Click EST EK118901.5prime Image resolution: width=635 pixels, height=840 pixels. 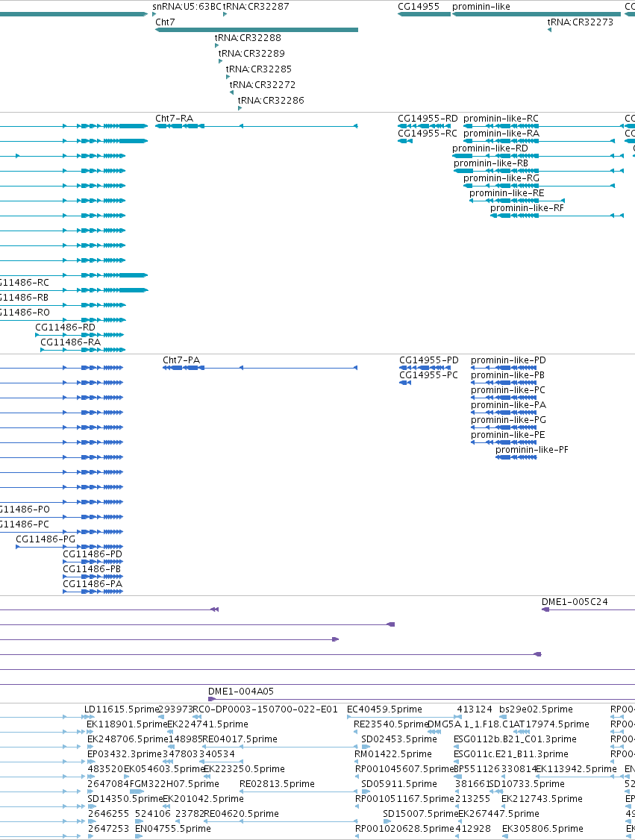[127, 724]
